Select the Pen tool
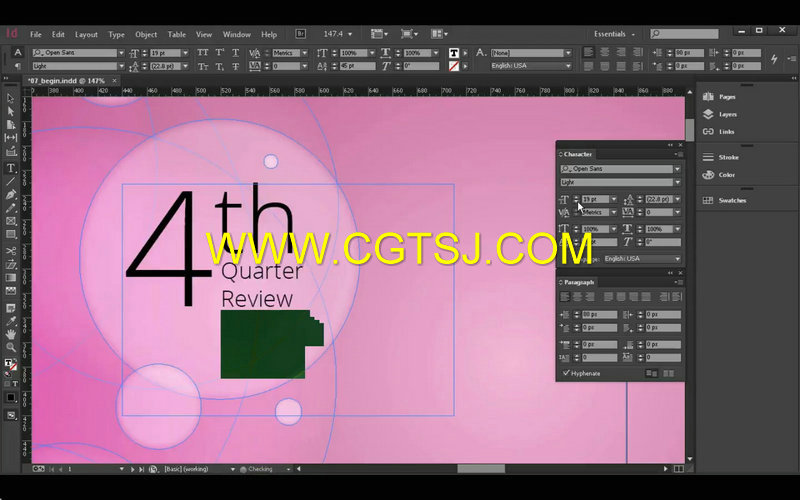The height and width of the screenshot is (500, 800). [x=11, y=194]
